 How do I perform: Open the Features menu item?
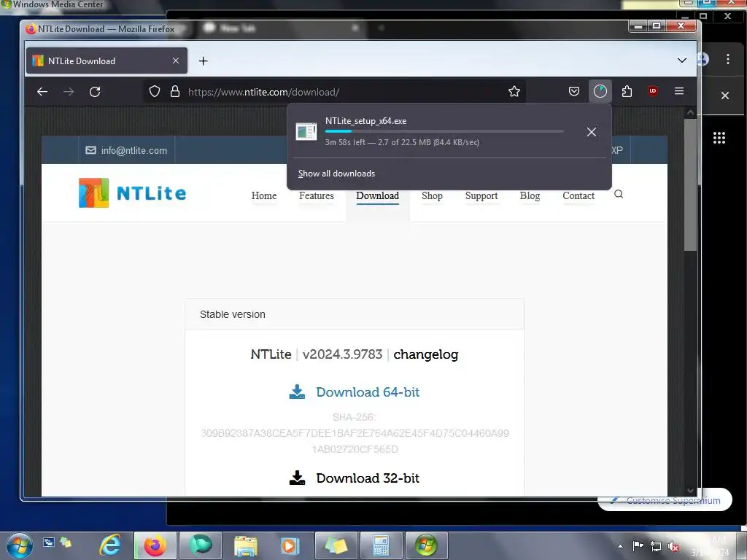317,195
